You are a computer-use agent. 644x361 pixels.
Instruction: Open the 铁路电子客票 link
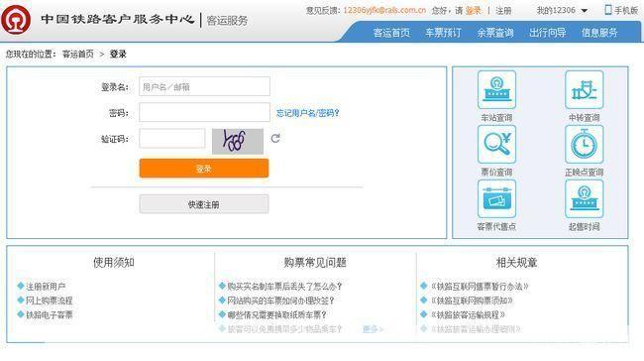50,315
